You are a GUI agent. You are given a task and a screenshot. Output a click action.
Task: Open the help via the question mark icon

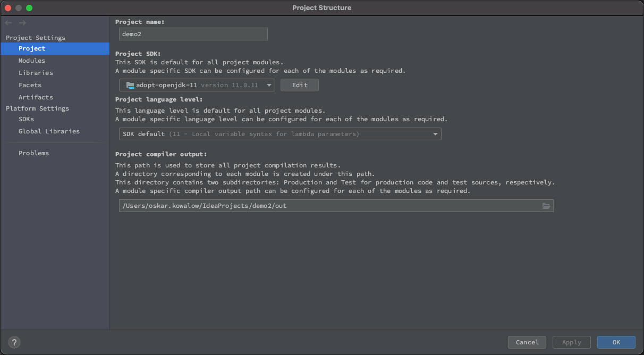point(14,342)
